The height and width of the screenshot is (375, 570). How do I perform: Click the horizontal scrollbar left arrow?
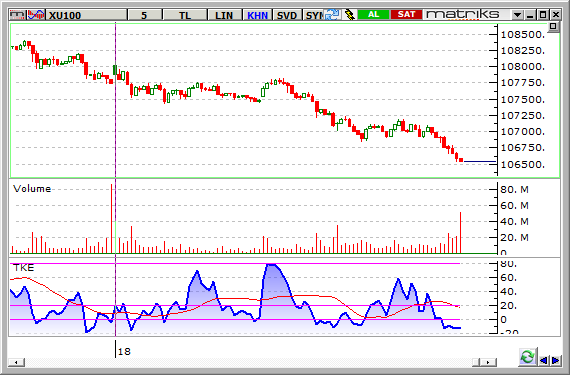click(x=17, y=362)
